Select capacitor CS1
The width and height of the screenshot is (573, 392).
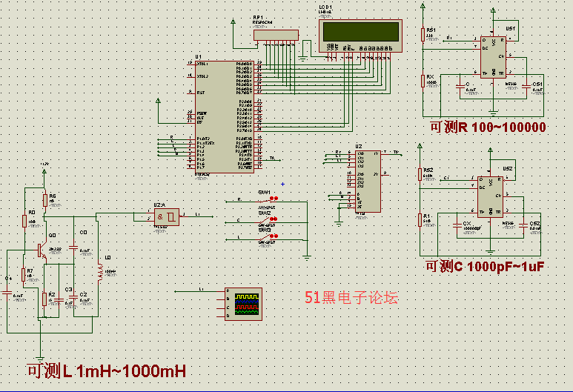[526, 86]
